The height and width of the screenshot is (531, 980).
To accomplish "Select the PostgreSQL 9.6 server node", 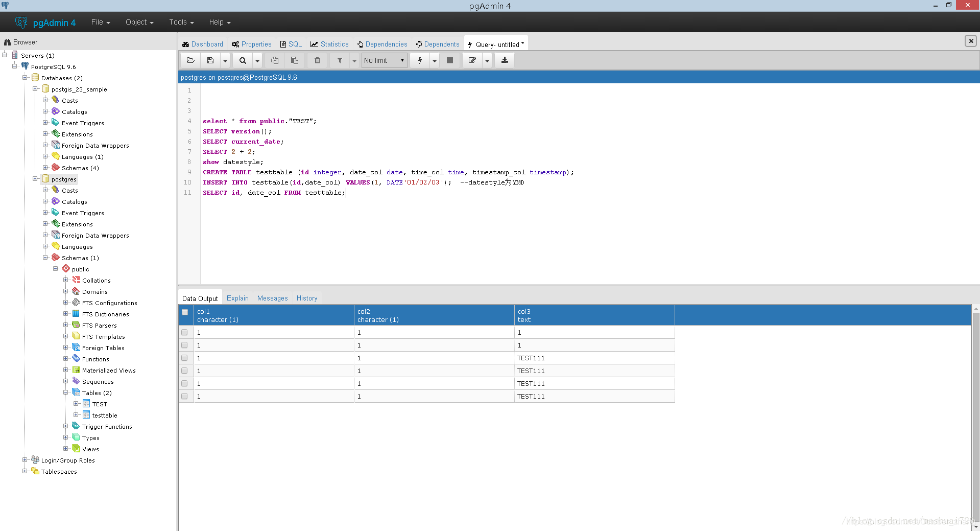I will 53,67.
